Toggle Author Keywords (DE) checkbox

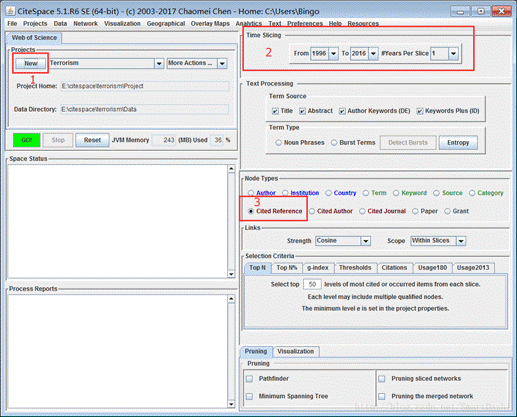tap(342, 111)
